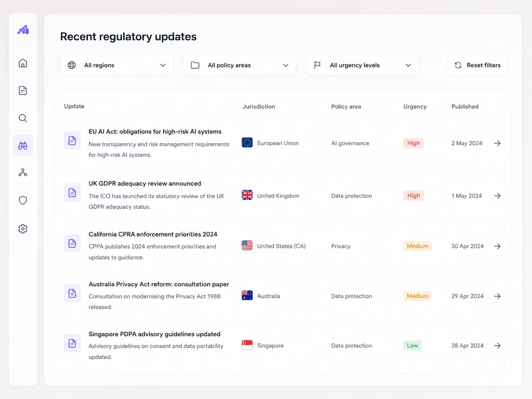The width and height of the screenshot is (532, 399).
Task: Click the '2 May 2024' date
Action: (x=467, y=143)
